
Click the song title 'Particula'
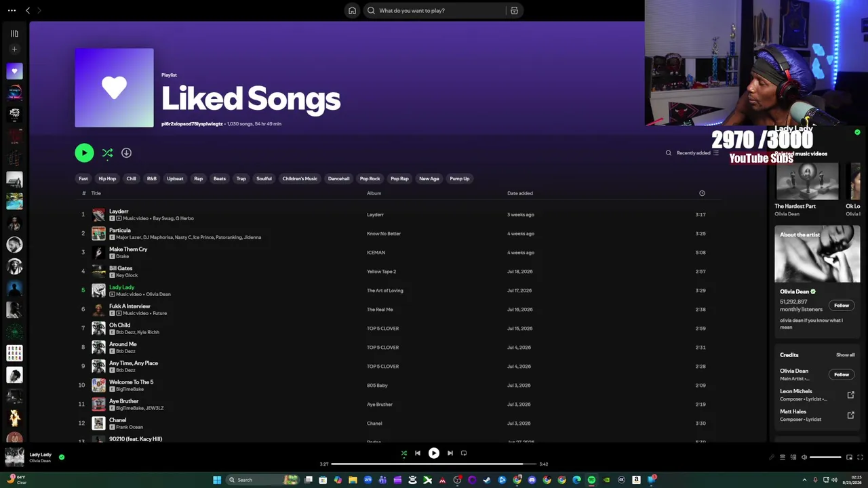click(x=120, y=230)
